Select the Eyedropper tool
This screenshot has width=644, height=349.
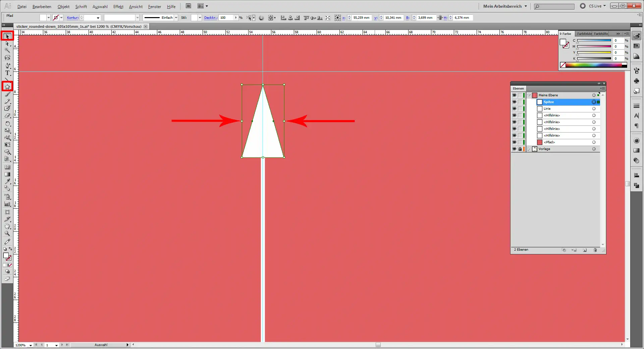[x=7, y=182]
